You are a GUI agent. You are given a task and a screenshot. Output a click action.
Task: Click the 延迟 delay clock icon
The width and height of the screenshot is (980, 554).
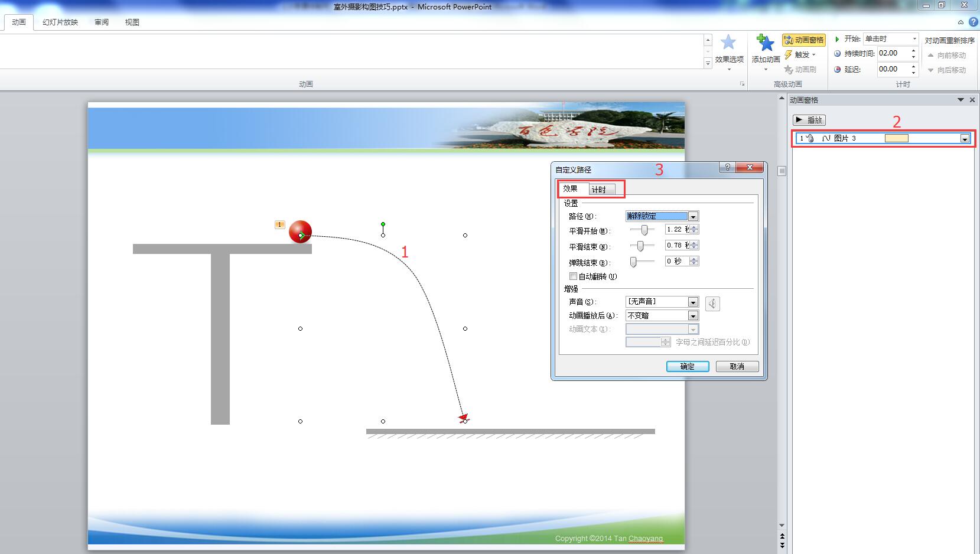coord(837,69)
